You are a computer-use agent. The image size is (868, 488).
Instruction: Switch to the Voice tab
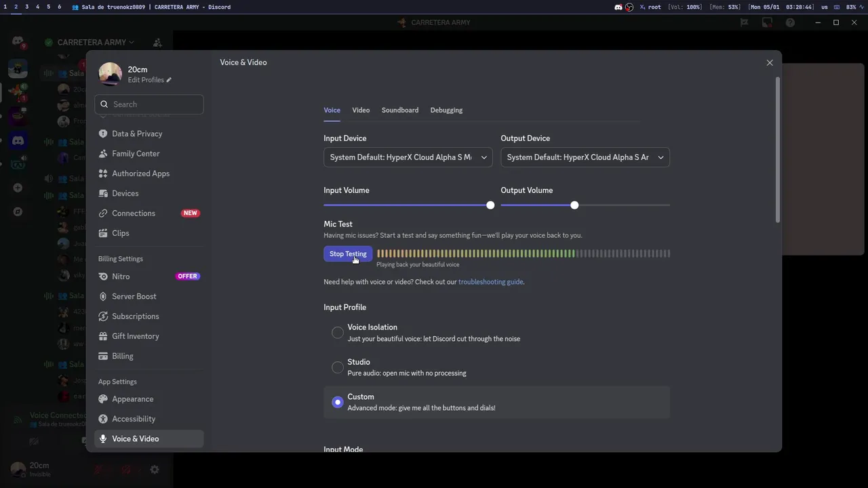tap(332, 110)
